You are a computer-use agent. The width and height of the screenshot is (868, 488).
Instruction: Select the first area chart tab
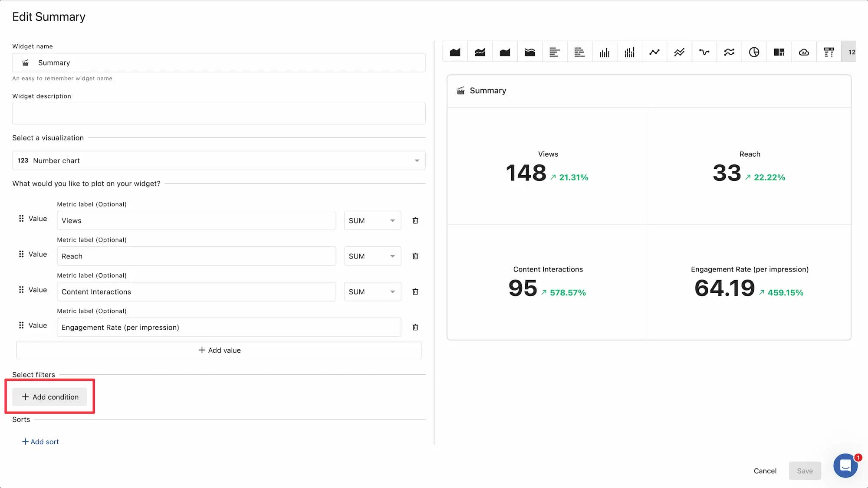[455, 52]
